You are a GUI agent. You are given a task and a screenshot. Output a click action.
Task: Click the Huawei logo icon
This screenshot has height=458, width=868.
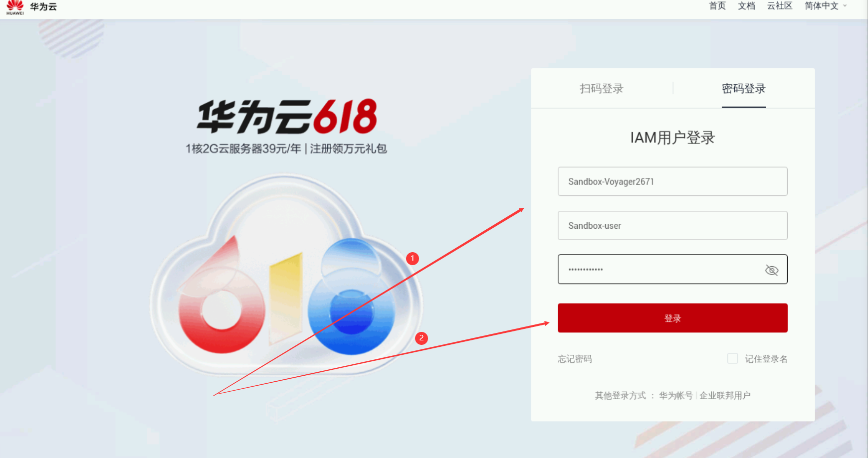(15, 7)
